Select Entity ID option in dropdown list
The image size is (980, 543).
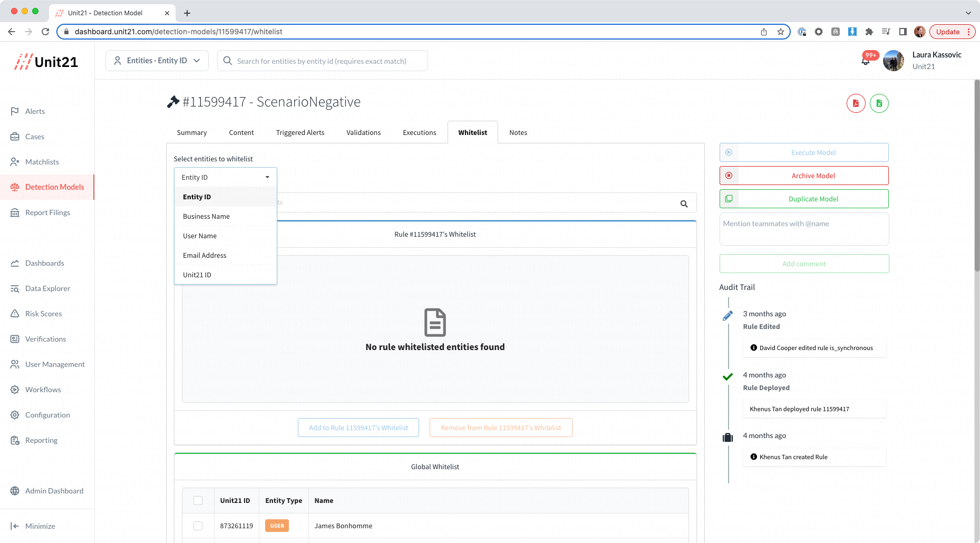(x=226, y=197)
